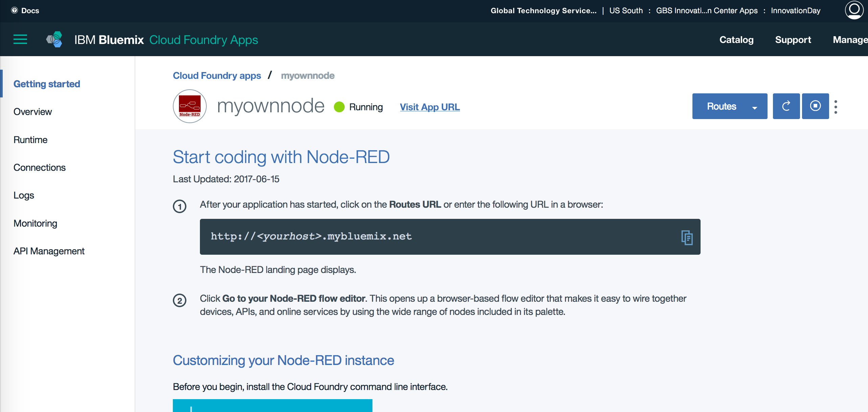Copy the mybluemix.net URL to clipboard

[x=687, y=237]
